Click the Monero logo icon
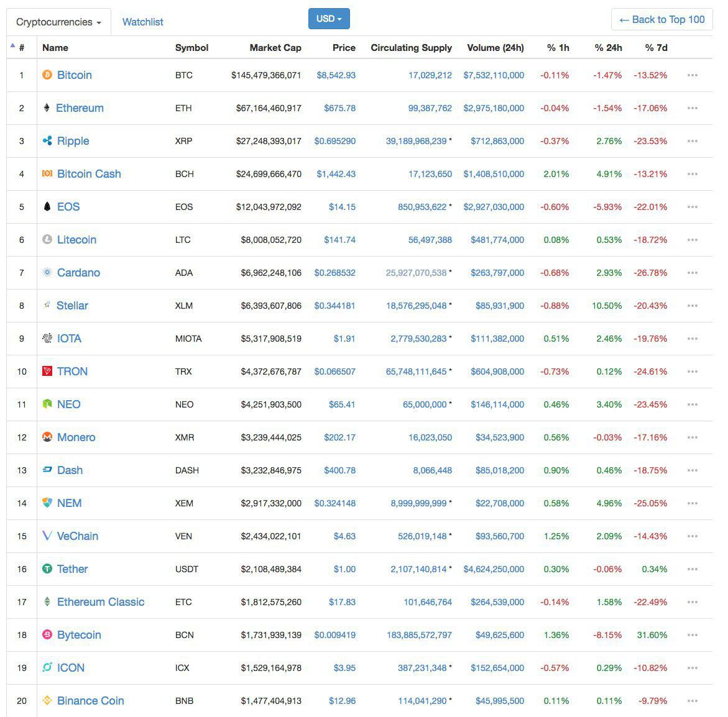Viewport: 728px width, 717px height. 47,437
